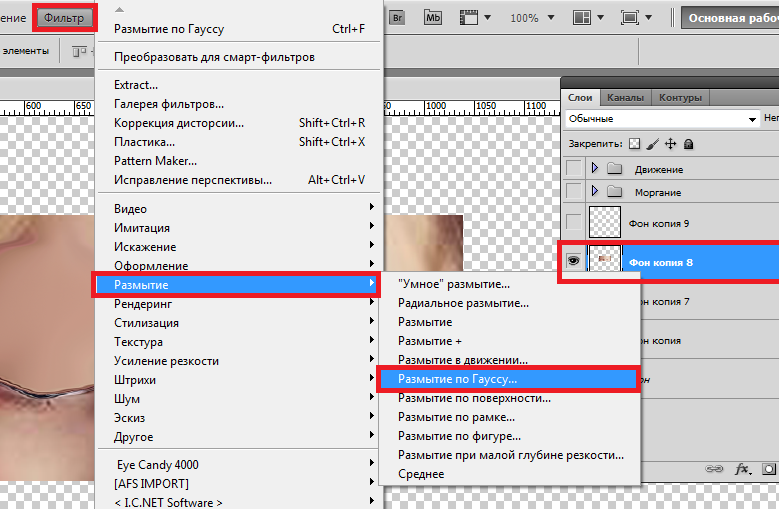Click the Основная рабочая workspace button

(729, 18)
